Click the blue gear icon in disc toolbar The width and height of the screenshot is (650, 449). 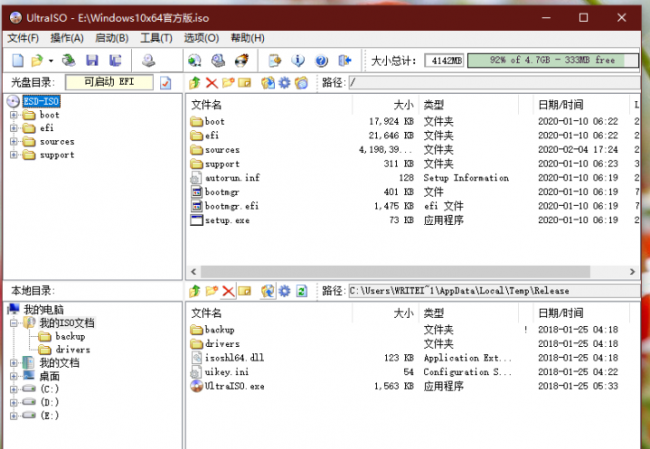pyautogui.click(x=284, y=83)
